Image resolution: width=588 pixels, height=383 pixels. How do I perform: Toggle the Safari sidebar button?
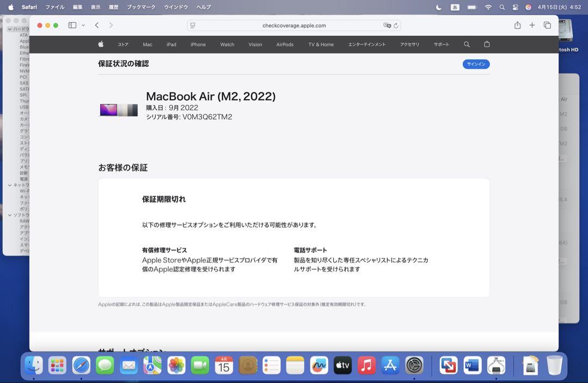pyautogui.click(x=72, y=25)
